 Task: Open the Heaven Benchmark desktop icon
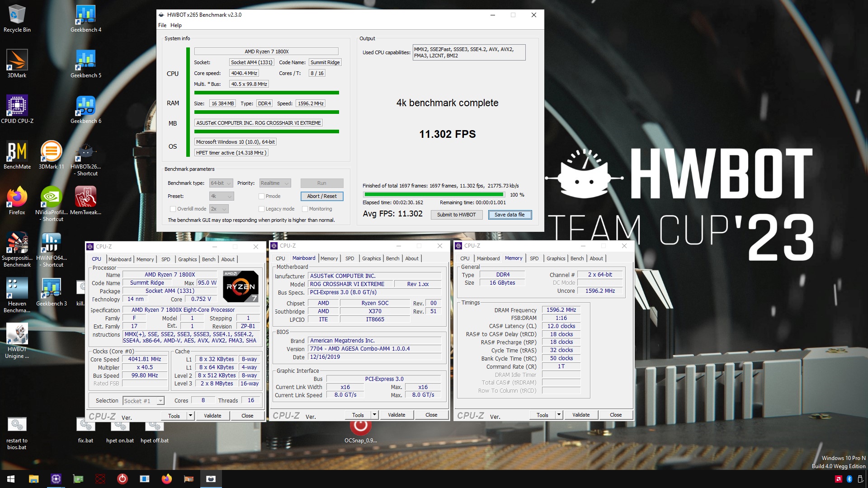tap(17, 295)
